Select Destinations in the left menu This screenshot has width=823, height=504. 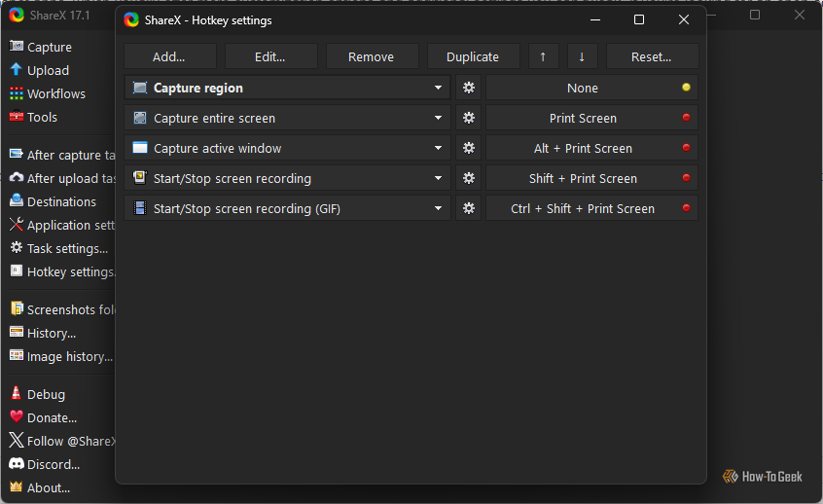61,201
